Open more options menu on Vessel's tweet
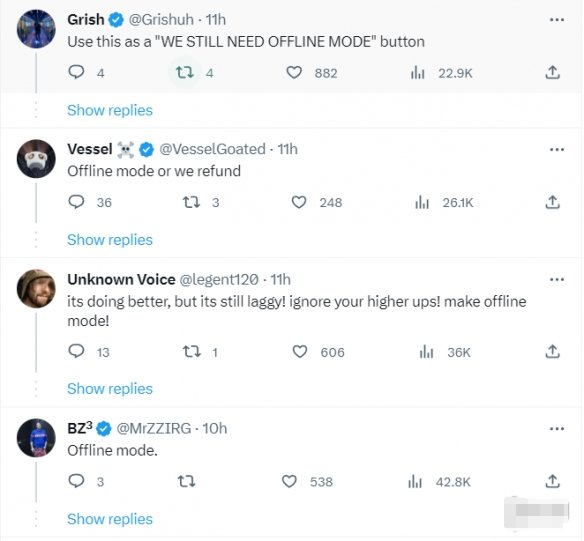This screenshot has height=541, width=584. pyautogui.click(x=557, y=150)
